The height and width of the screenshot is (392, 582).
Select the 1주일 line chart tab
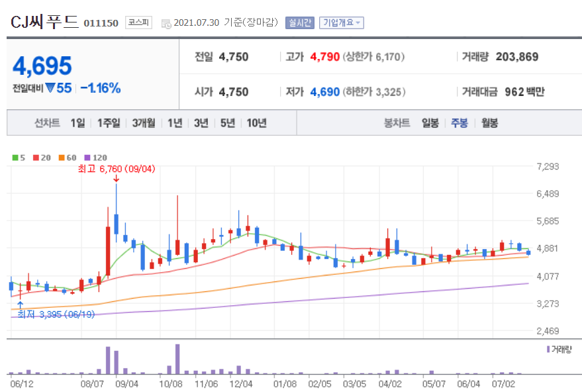[x=109, y=123]
